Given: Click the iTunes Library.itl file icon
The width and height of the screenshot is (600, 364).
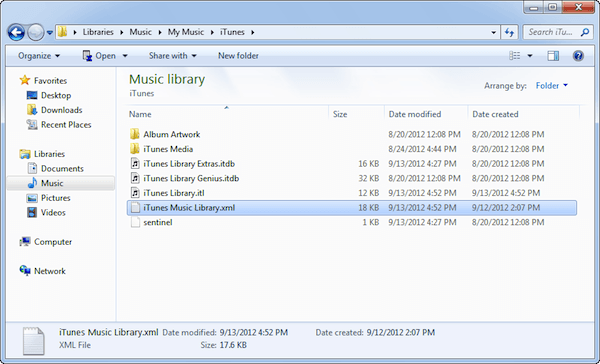Looking at the screenshot, I should click(x=135, y=193).
